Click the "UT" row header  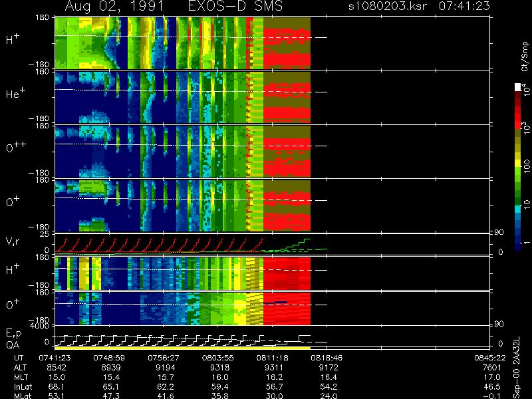tap(19, 358)
